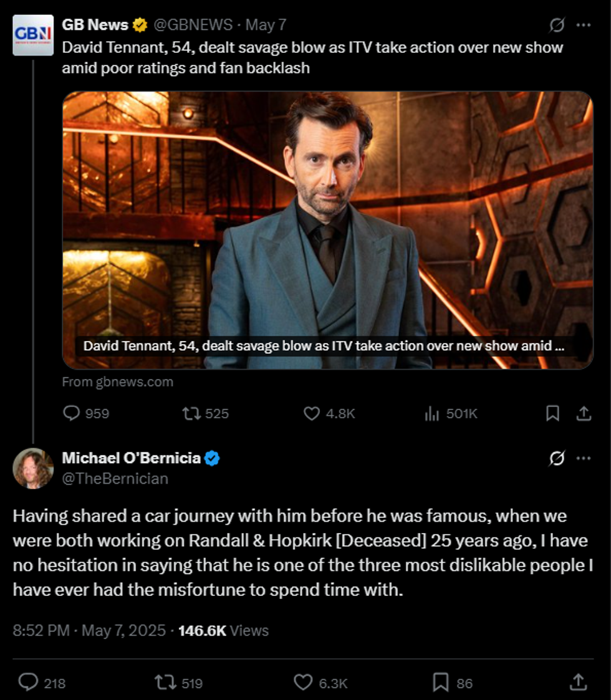
Task: Click the Grok icon on Michael's reply
Action: [x=556, y=458]
